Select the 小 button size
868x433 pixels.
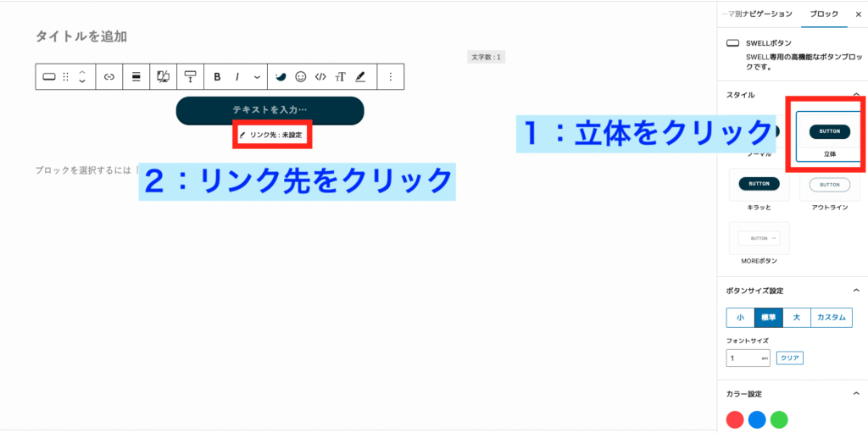(x=740, y=318)
